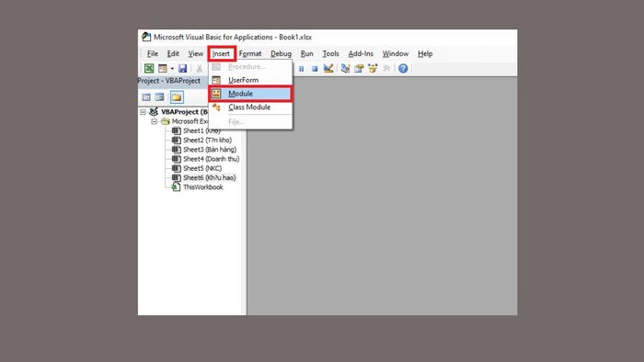644x362 pixels.
Task: Open the Add-Ins menu
Action: 361,53
